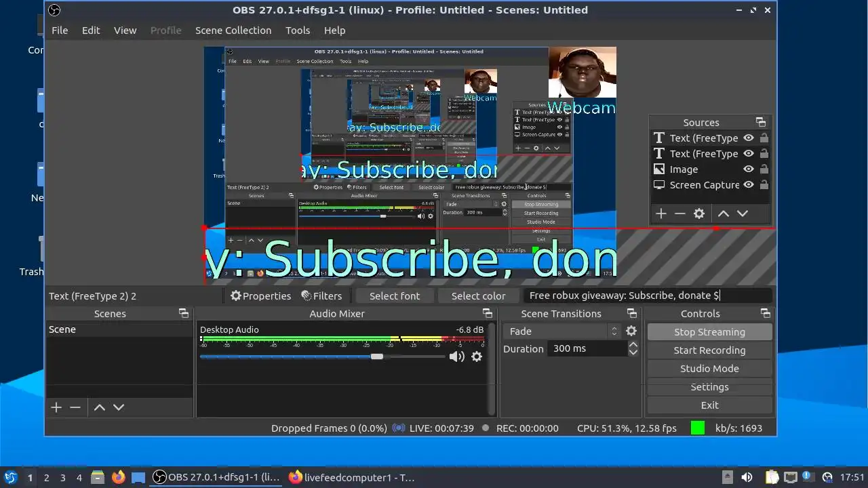Viewport: 868px width, 488px height.
Task: Open the File menu
Action: tap(60, 30)
